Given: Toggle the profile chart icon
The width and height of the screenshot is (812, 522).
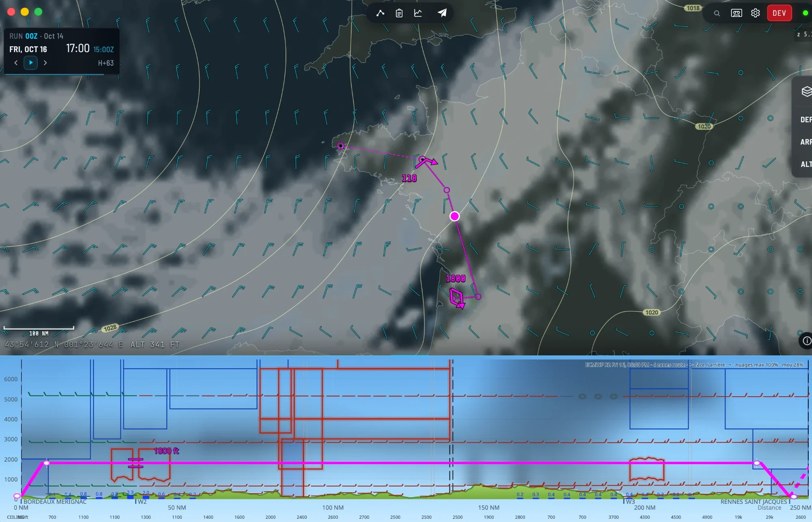Looking at the screenshot, I should tap(418, 13).
